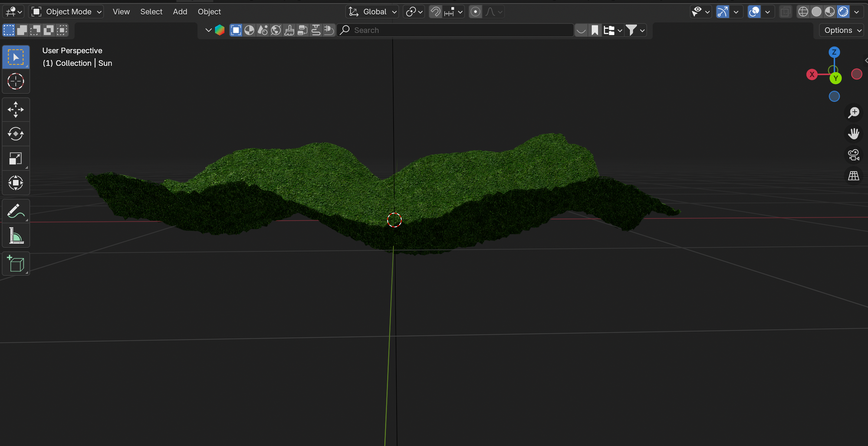Select the Measure tool

pyautogui.click(x=16, y=236)
